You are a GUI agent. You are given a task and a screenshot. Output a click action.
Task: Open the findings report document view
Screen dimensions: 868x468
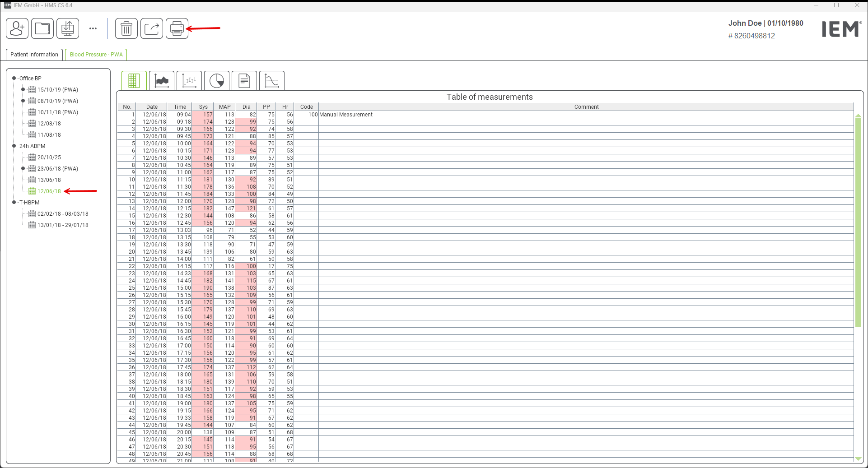244,81
